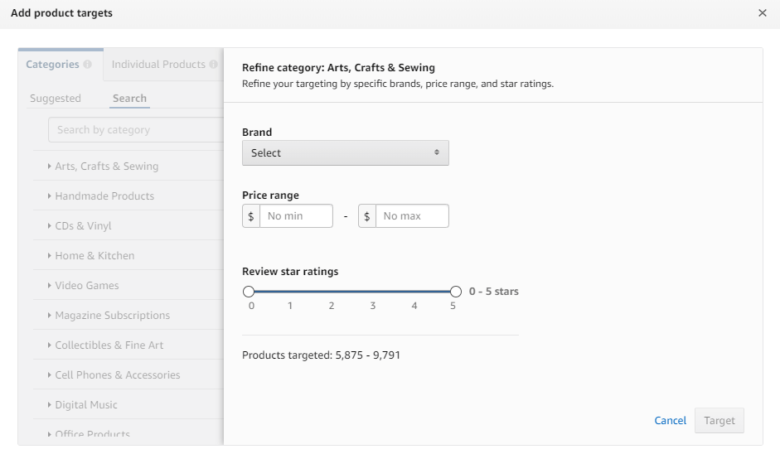Viewport: 780px width, 454px height.
Task: Expand the Cell Phones & Accessories arrow
Action: 49,375
